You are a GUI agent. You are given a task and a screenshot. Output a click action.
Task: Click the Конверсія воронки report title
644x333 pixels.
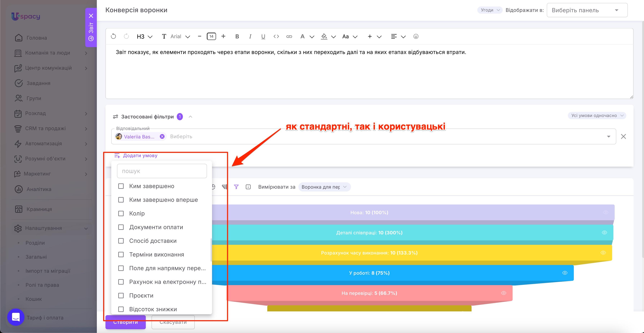tap(136, 10)
